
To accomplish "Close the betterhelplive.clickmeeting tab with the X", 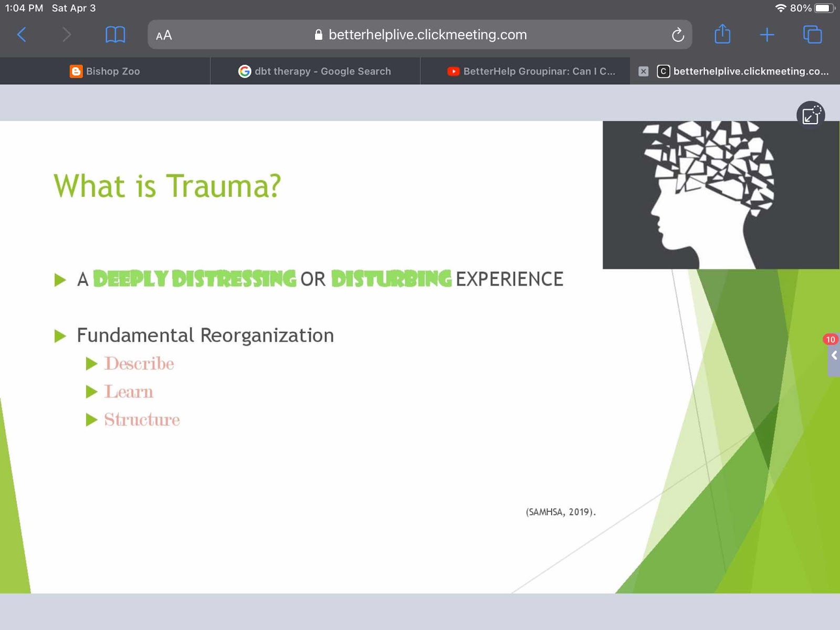I will pos(643,71).
